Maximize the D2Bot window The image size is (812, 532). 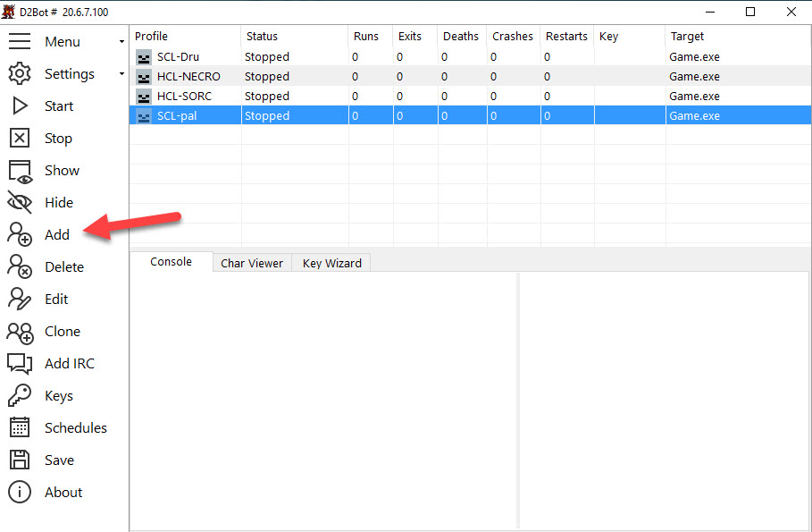click(x=749, y=12)
